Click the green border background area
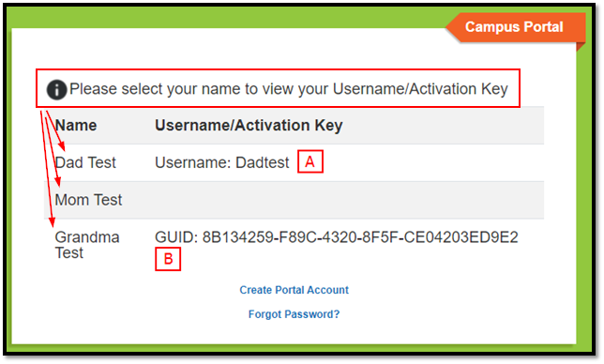 (x=231, y=18)
